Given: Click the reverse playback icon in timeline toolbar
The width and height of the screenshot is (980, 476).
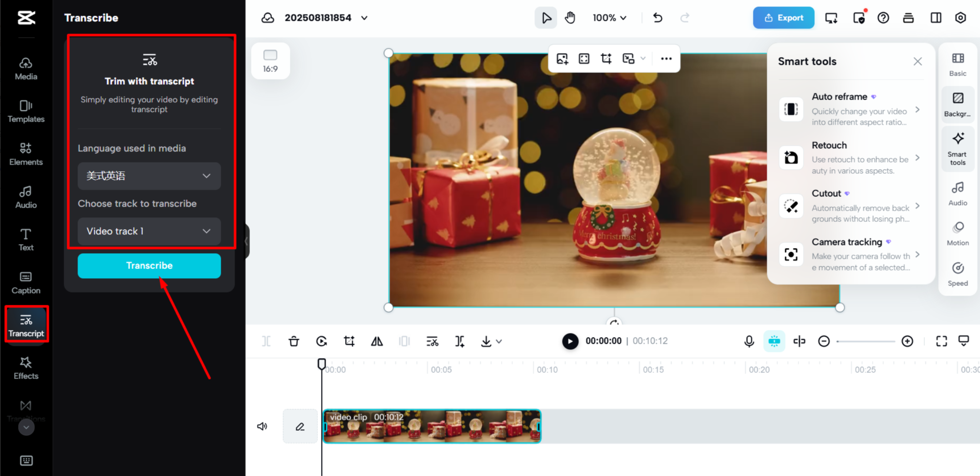Looking at the screenshot, I should pyautogui.click(x=321, y=341).
